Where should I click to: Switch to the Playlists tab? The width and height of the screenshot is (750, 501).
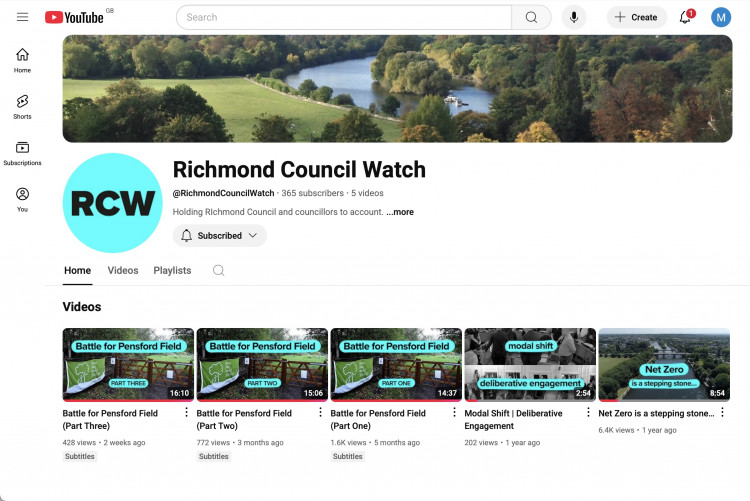[x=172, y=270]
